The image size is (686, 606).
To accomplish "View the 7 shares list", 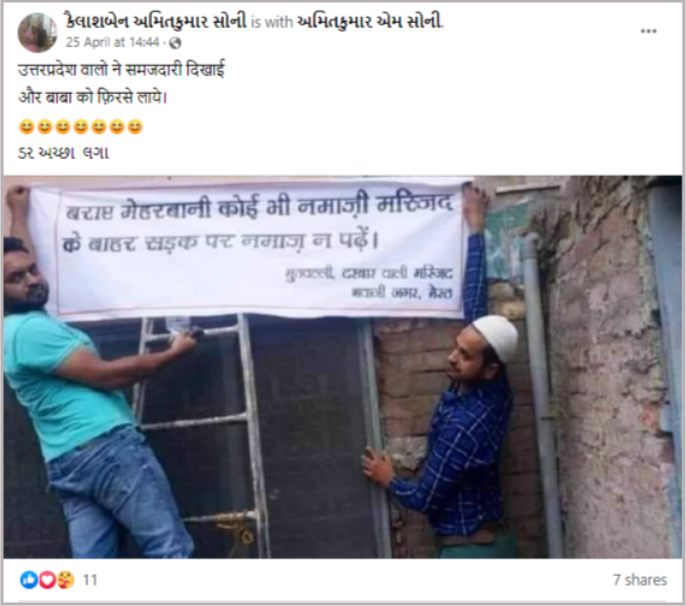I will pyautogui.click(x=640, y=580).
